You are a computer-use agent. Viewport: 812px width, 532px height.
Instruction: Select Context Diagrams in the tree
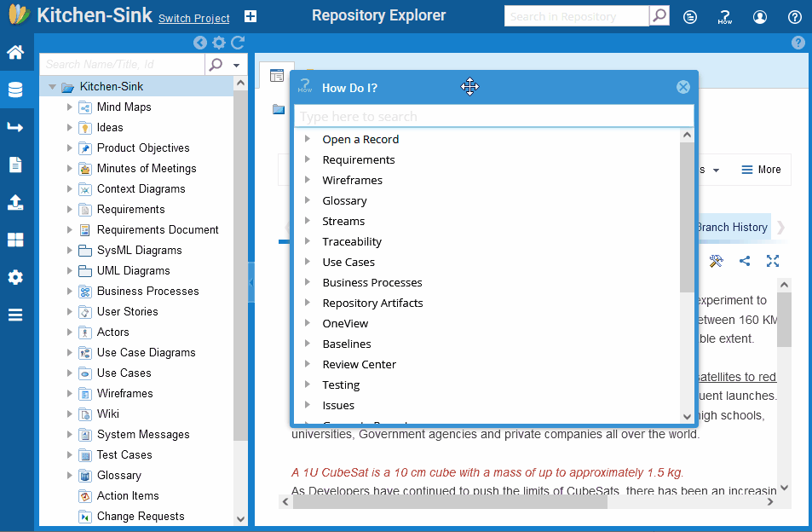pos(141,189)
